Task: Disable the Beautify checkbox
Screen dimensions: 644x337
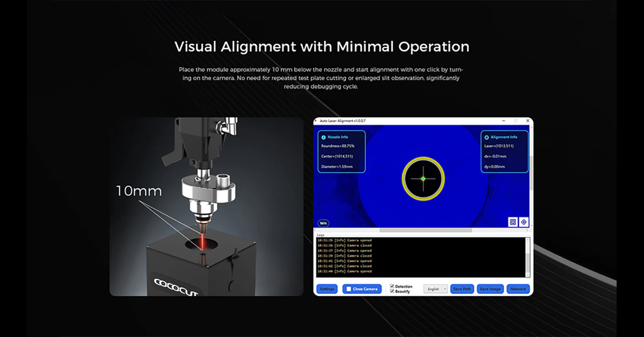Action: tap(392, 291)
